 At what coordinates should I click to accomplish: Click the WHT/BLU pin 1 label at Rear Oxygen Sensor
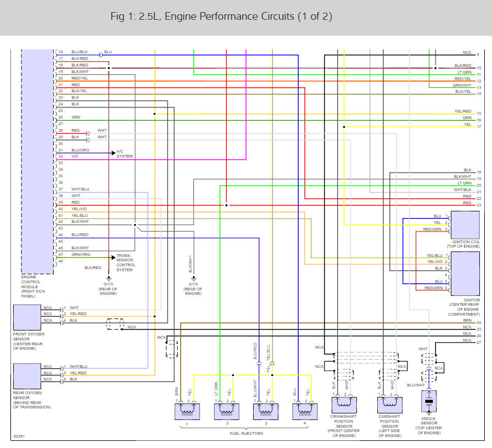tap(79, 366)
